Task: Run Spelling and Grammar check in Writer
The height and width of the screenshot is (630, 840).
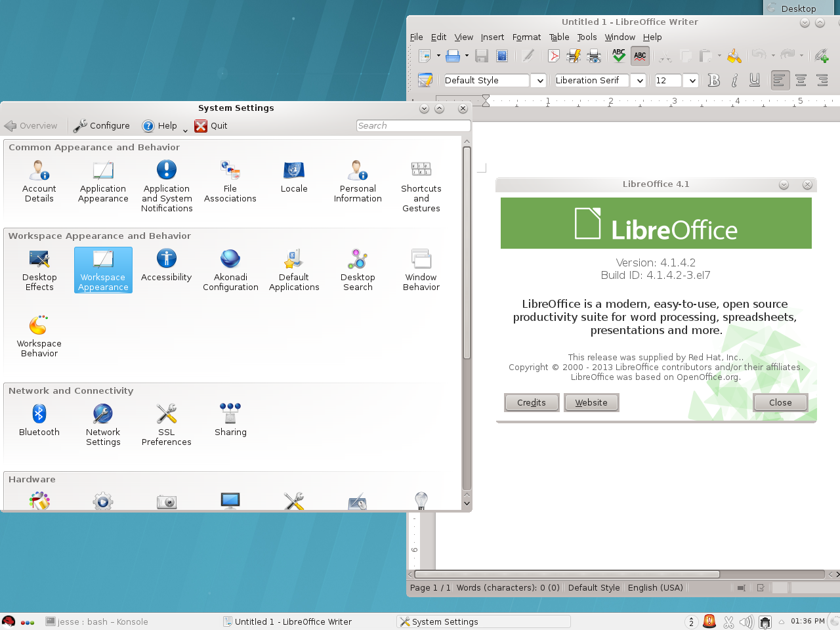Action: point(619,56)
